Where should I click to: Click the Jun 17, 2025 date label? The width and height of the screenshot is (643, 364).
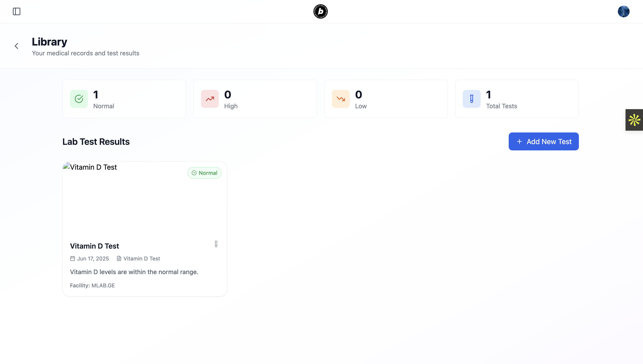click(x=93, y=258)
